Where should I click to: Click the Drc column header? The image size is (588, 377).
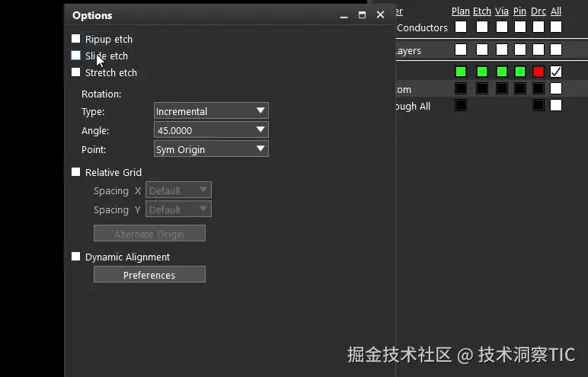tap(538, 11)
